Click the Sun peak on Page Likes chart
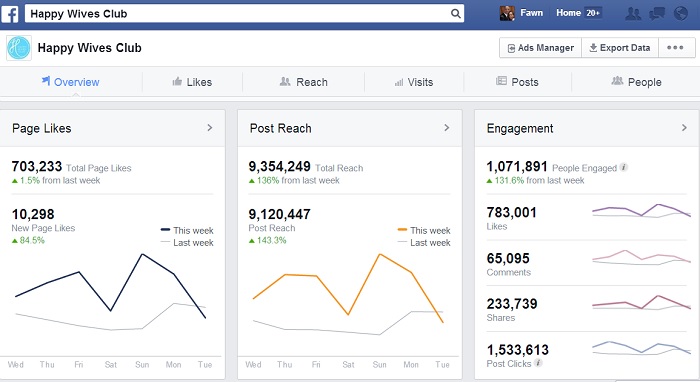Image resolution: width=700 pixels, height=382 pixels. click(142, 254)
